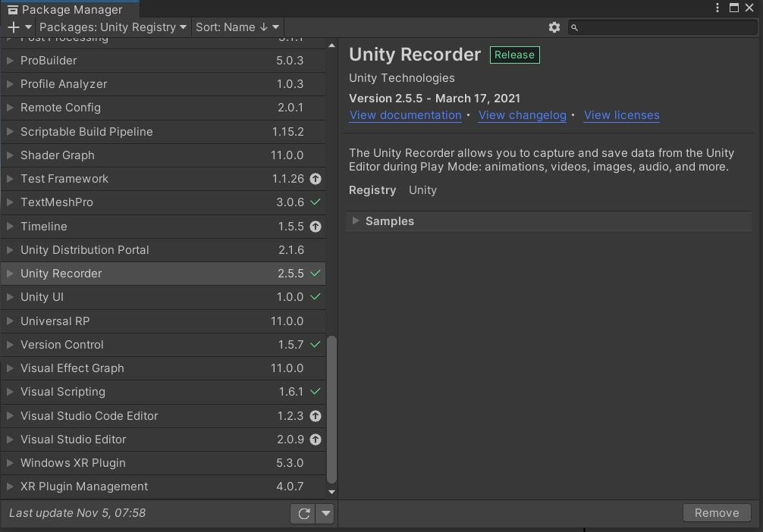Click the Remove button

tap(716, 513)
